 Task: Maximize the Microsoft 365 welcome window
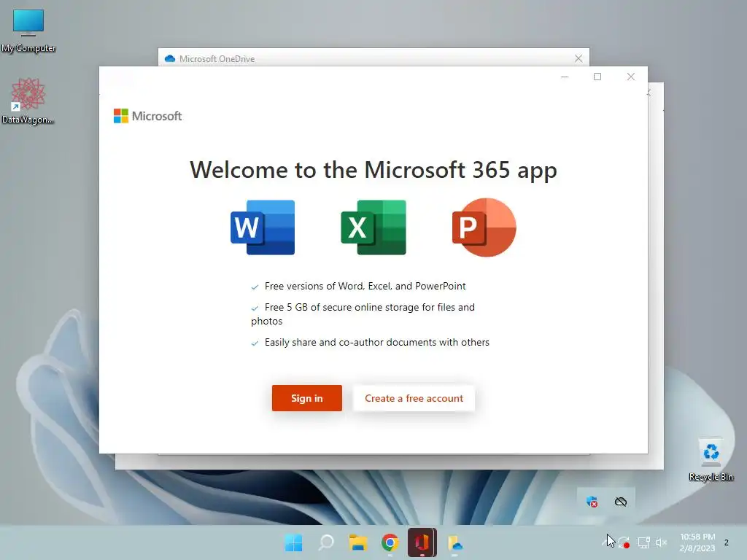(597, 77)
